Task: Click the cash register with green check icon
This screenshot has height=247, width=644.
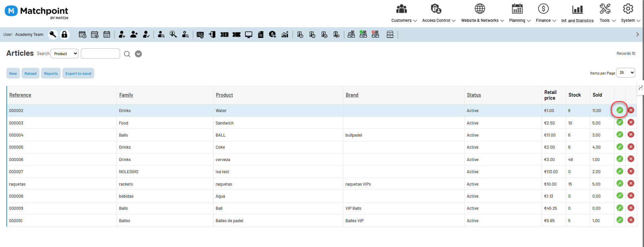Action: coord(363,34)
